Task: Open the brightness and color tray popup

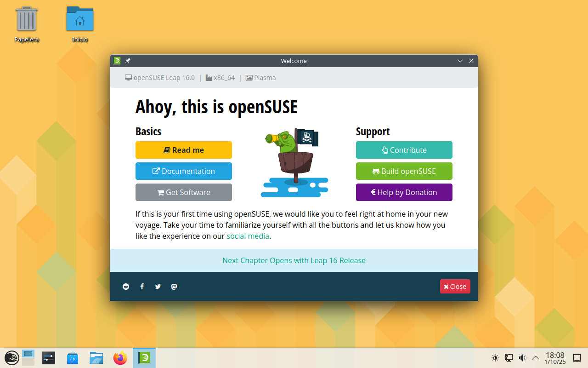Action: pos(495,358)
